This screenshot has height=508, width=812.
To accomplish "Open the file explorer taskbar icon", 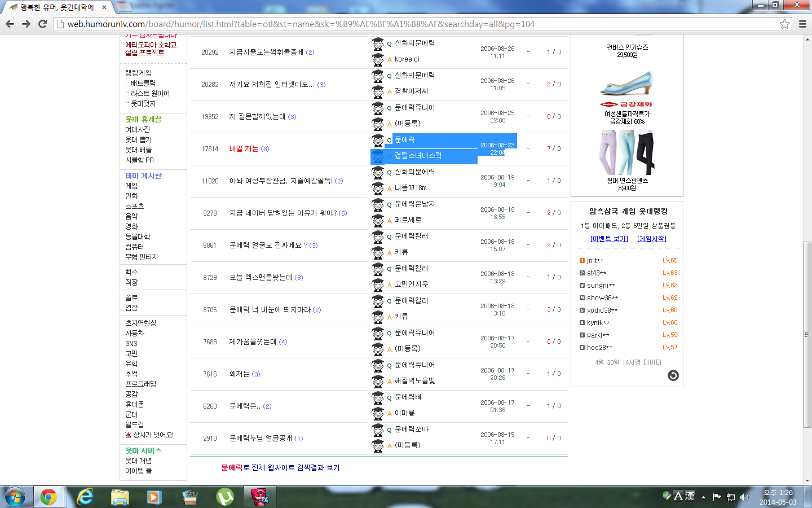I will [120, 497].
